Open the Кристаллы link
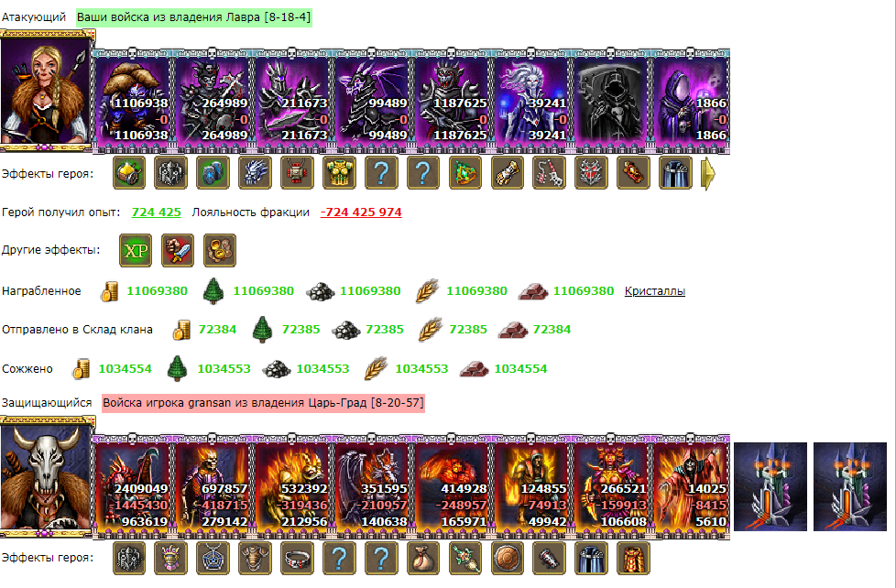 coord(654,291)
